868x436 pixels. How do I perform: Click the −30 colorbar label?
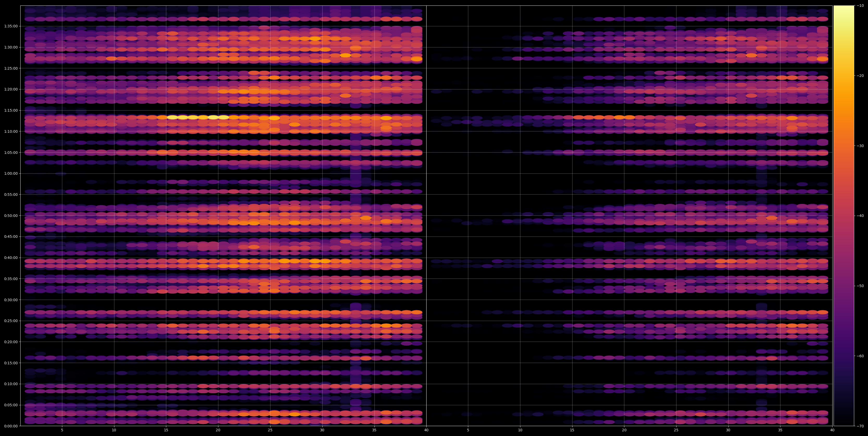tap(860, 146)
